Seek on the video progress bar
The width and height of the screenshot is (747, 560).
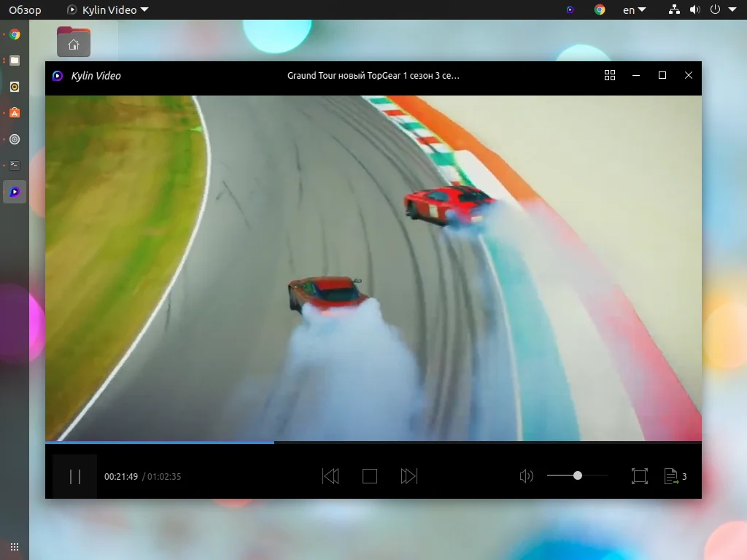pyautogui.click(x=373, y=443)
